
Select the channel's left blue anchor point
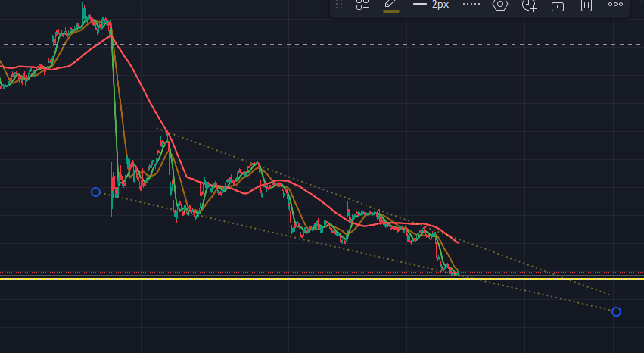(95, 192)
